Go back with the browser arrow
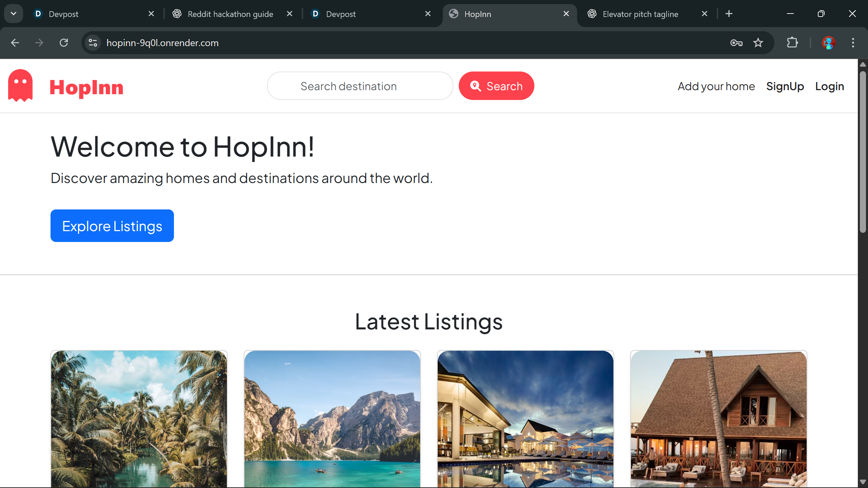Screen dimensions: 868x488 [15, 43]
